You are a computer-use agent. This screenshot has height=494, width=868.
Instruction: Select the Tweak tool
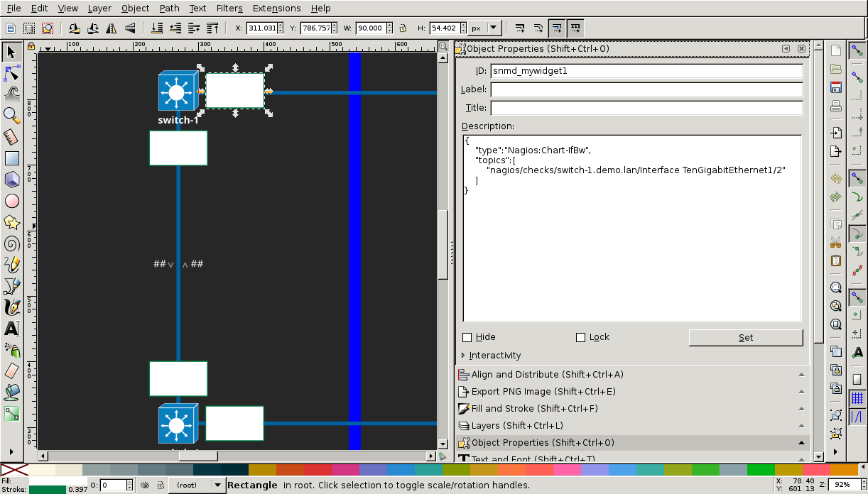pyautogui.click(x=11, y=93)
